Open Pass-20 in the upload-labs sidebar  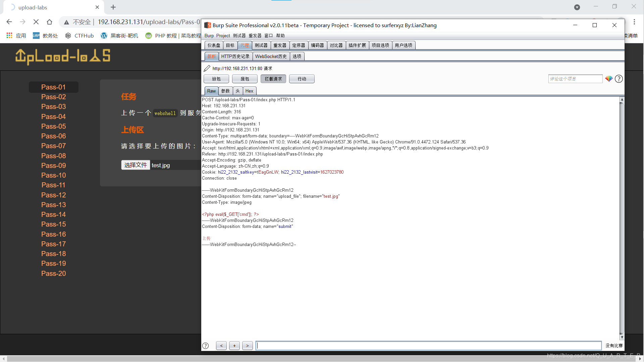[x=54, y=274]
